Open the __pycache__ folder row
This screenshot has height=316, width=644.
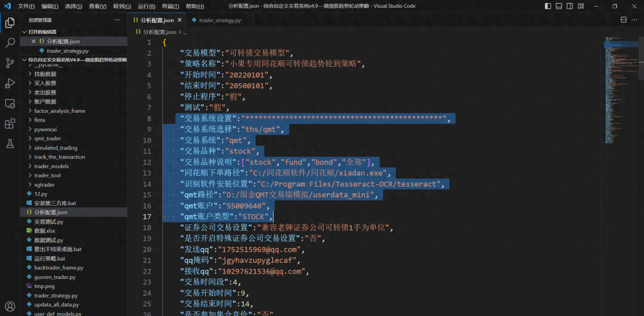click(x=74, y=66)
